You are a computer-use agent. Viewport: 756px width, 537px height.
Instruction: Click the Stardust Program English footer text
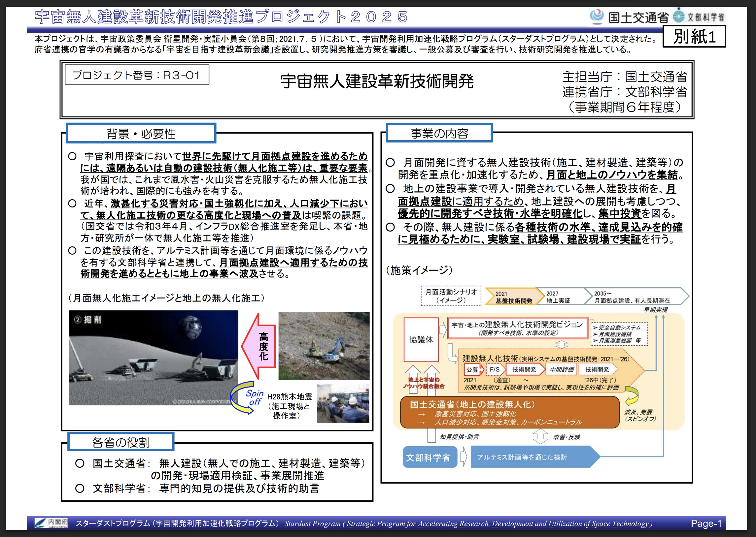[x=468, y=523]
